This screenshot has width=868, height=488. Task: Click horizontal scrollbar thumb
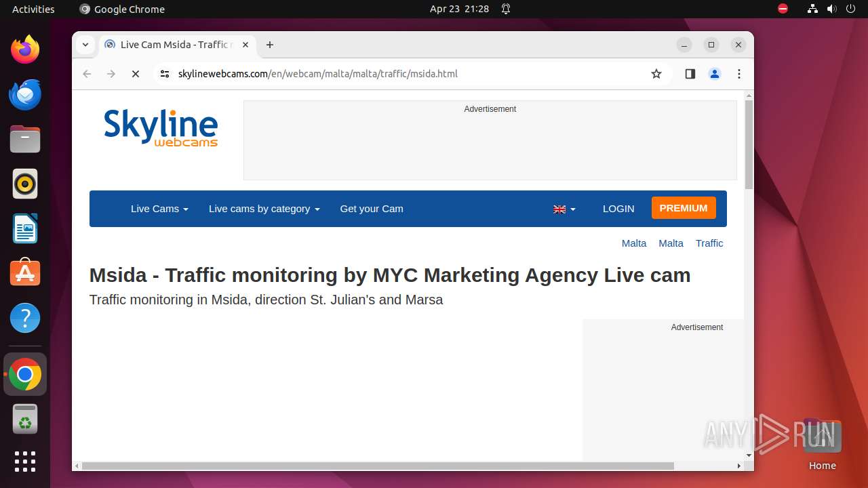(378, 466)
